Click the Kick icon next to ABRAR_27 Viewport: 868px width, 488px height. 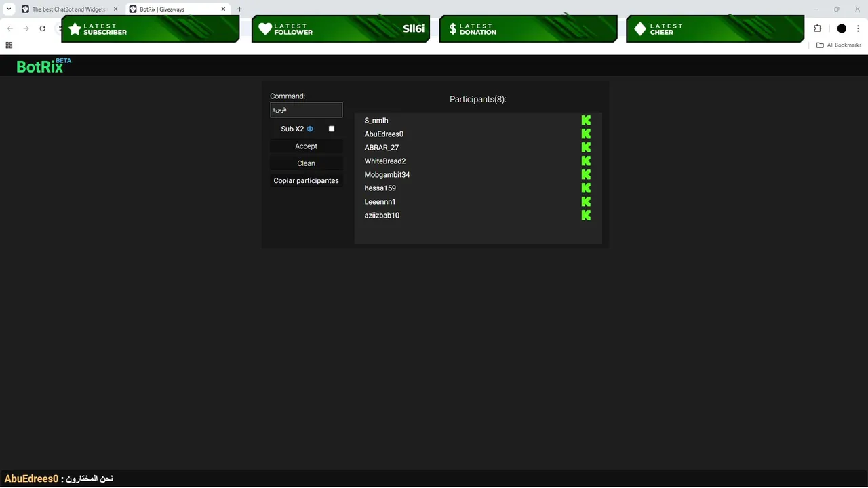click(x=586, y=147)
